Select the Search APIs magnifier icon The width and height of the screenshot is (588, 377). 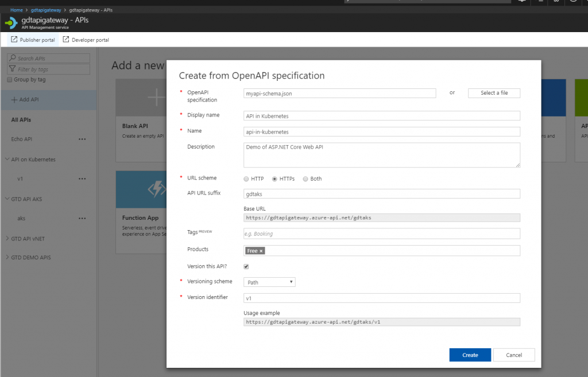pos(13,58)
